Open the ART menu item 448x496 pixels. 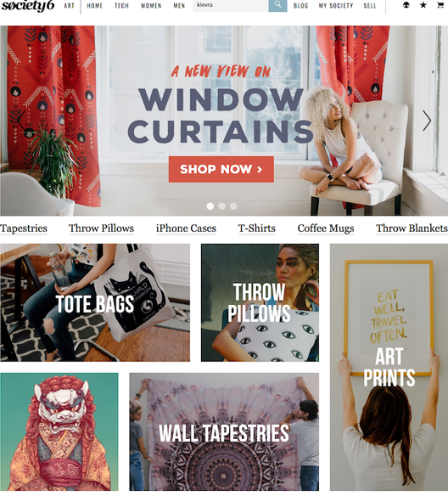[69, 6]
